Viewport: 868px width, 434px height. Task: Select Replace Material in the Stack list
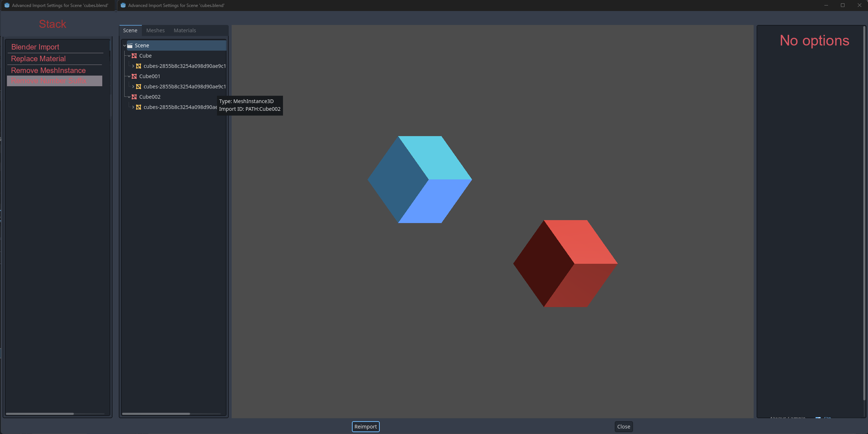(x=38, y=59)
